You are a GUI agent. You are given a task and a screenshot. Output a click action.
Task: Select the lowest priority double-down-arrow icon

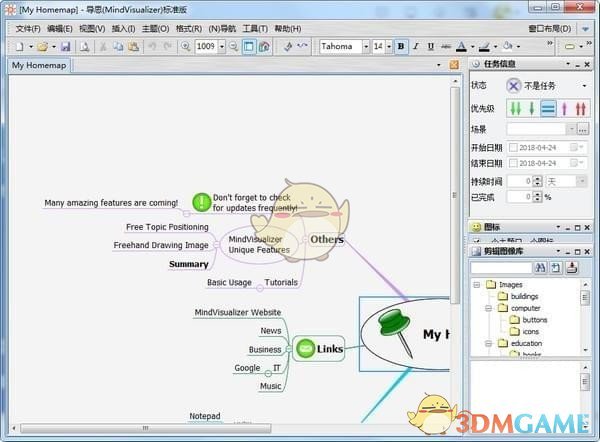tap(515, 108)
